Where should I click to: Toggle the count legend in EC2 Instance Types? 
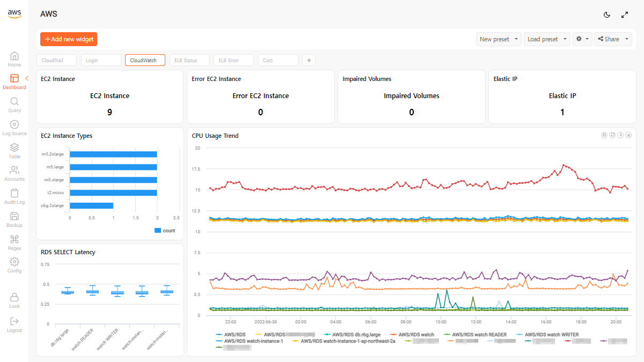165,231
